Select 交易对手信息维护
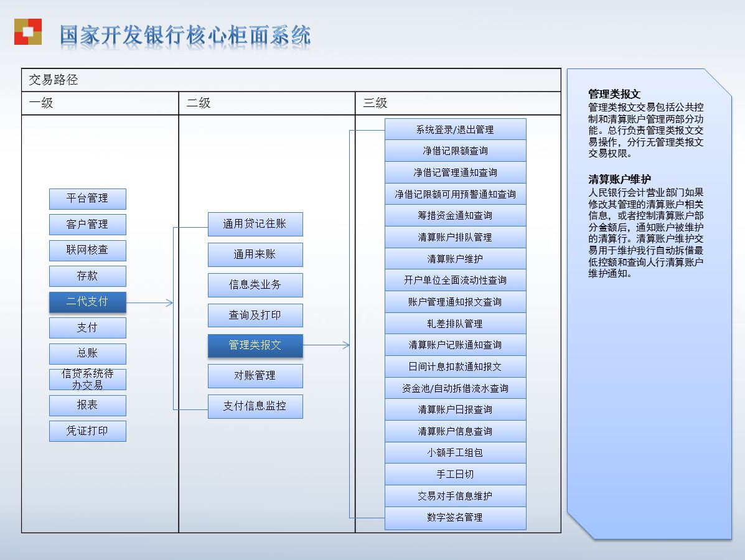The width and height of the screenshot is (745, 560). click(x=455, y=496)
